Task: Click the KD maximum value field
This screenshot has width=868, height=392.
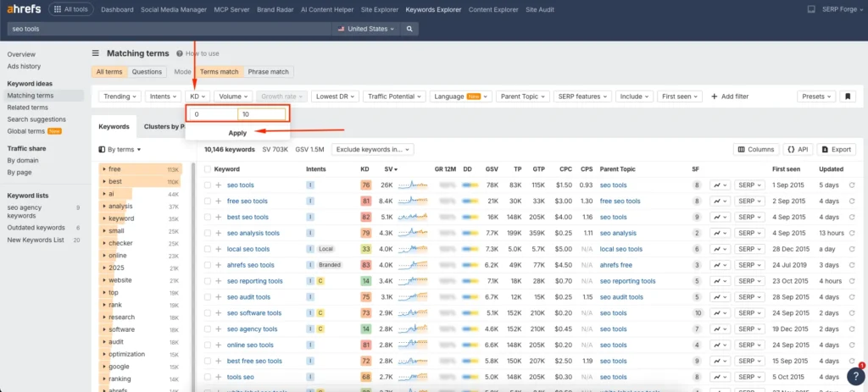Action: pos(261,114)
